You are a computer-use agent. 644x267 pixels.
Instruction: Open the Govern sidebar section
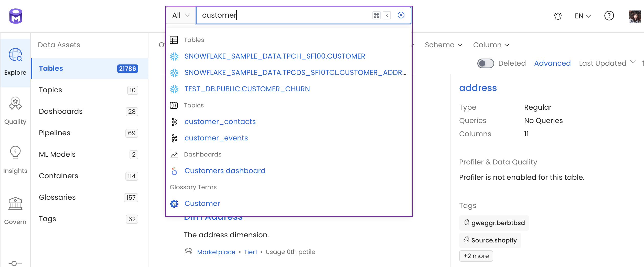point(15,211)
